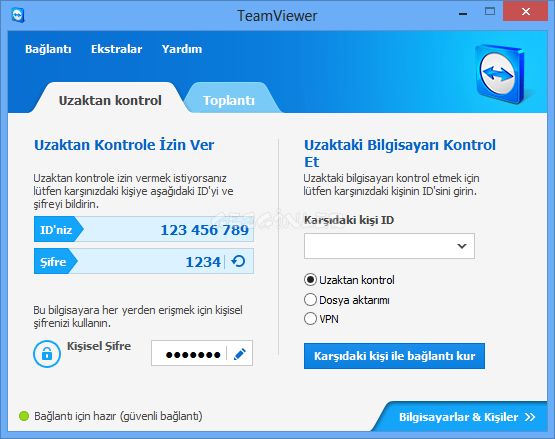Open the Bağlantı menu
The width and height of the screenshot is (555, 439).
pyautogui.click(x=48, y=49)
